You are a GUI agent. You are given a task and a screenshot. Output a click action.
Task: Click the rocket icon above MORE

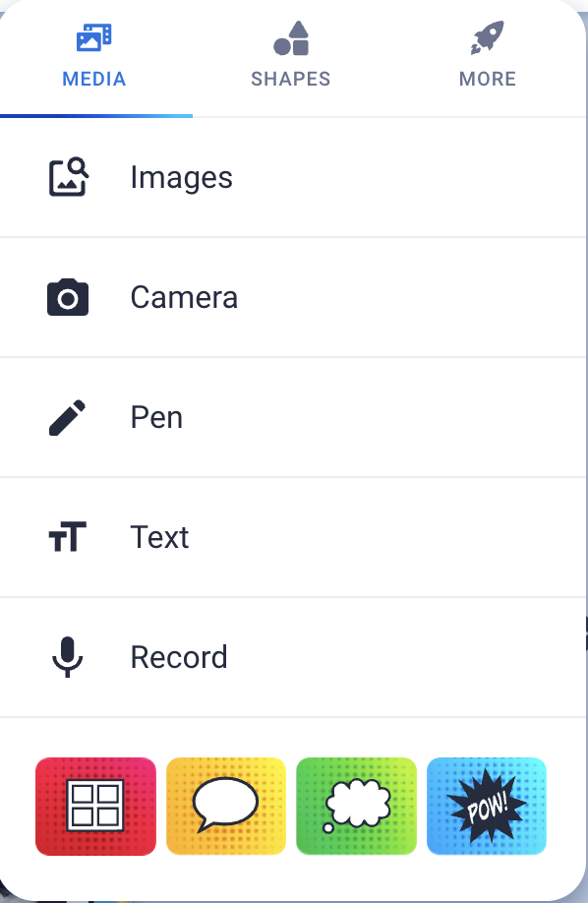pyautogui.click(x=487, y=37)
